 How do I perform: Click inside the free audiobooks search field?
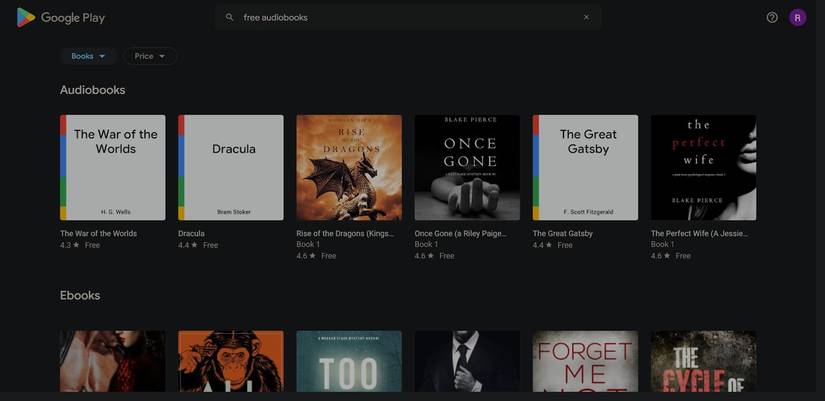(400, 17)
